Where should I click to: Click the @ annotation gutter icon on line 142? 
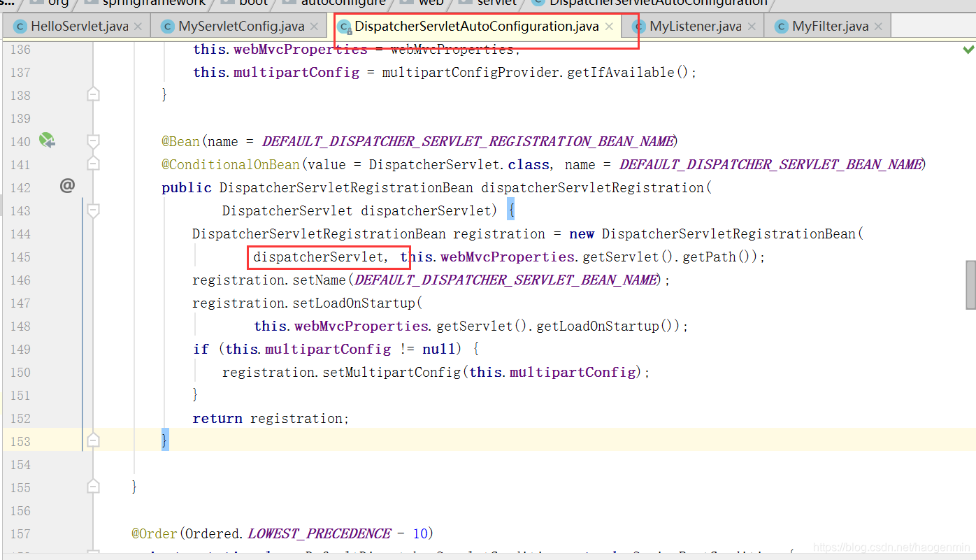pos(66,186)
